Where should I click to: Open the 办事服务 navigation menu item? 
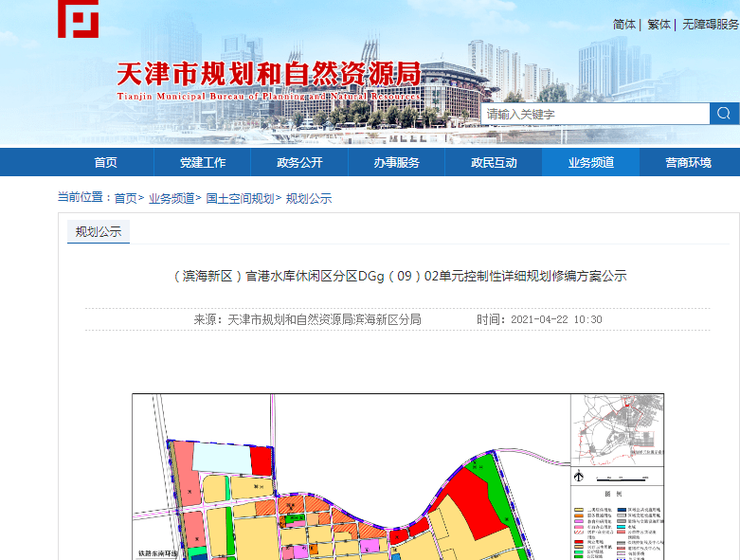click(x=396, y=162)
